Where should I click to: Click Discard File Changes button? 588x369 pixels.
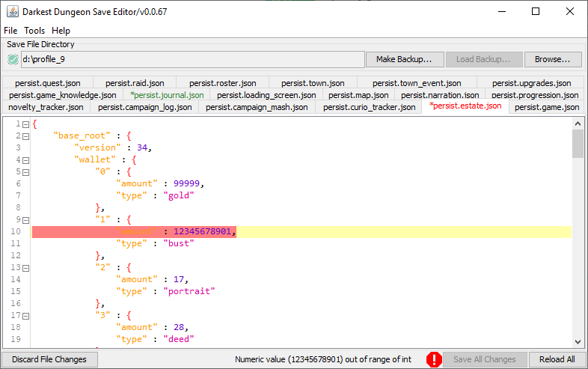point(49,359)
